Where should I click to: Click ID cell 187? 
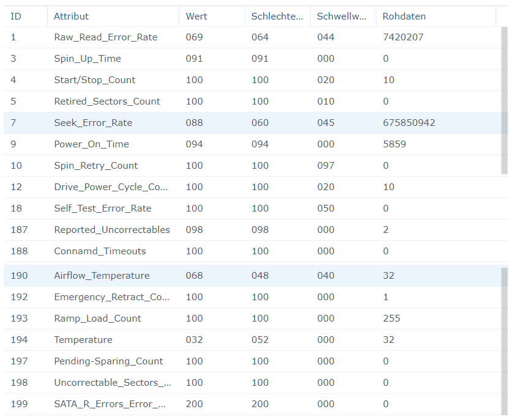[x=19, y=230]
